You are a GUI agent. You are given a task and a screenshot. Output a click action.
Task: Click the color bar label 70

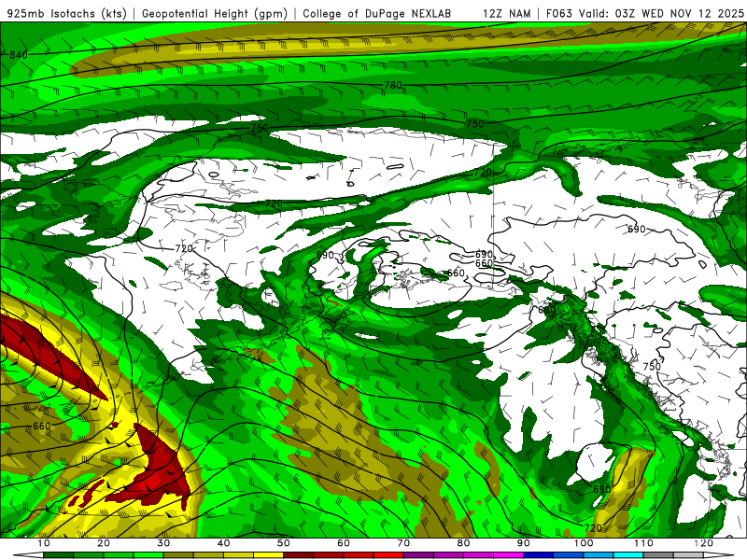click(x=403, y=543)
